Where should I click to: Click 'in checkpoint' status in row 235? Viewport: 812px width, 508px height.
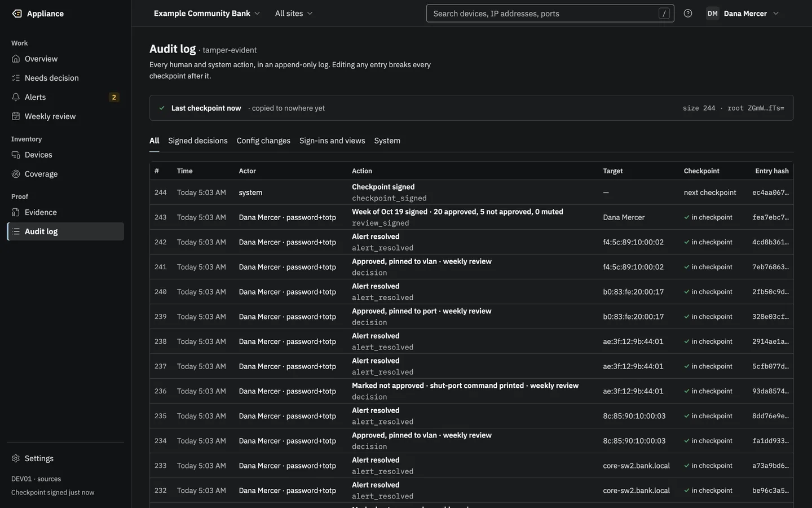tap(708, 416)
